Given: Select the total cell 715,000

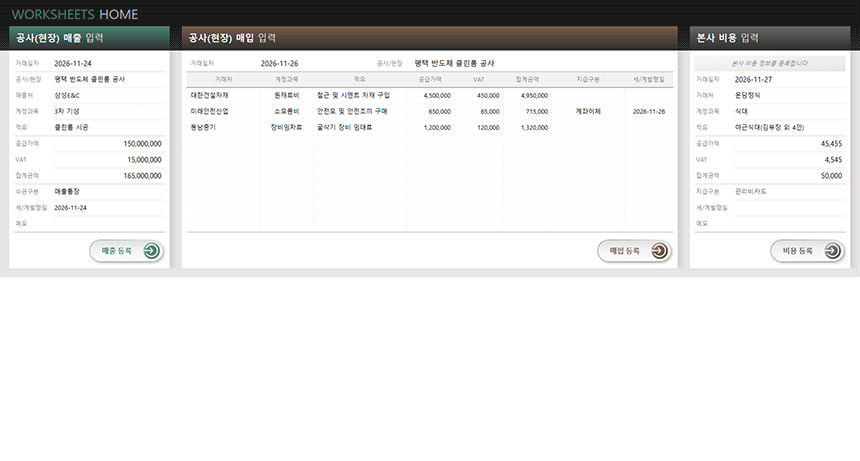Looking at the screenshot, I should click(x=527, y=111).
